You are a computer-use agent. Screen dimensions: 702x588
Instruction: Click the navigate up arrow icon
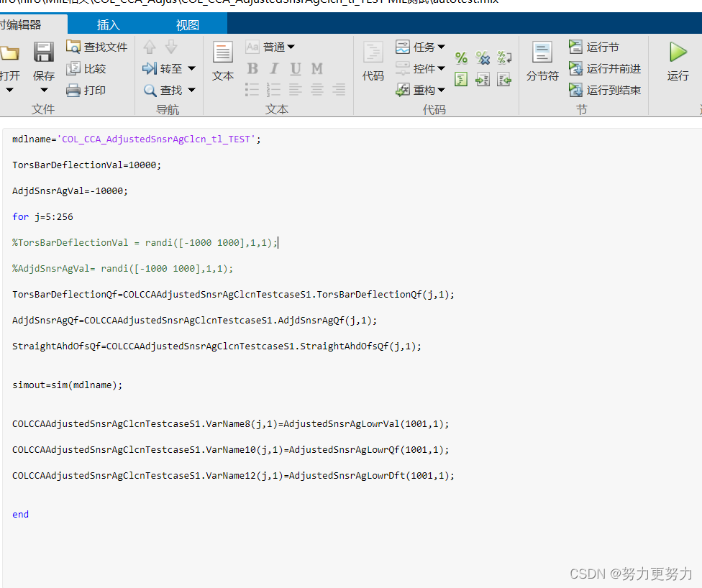[150, 47]
